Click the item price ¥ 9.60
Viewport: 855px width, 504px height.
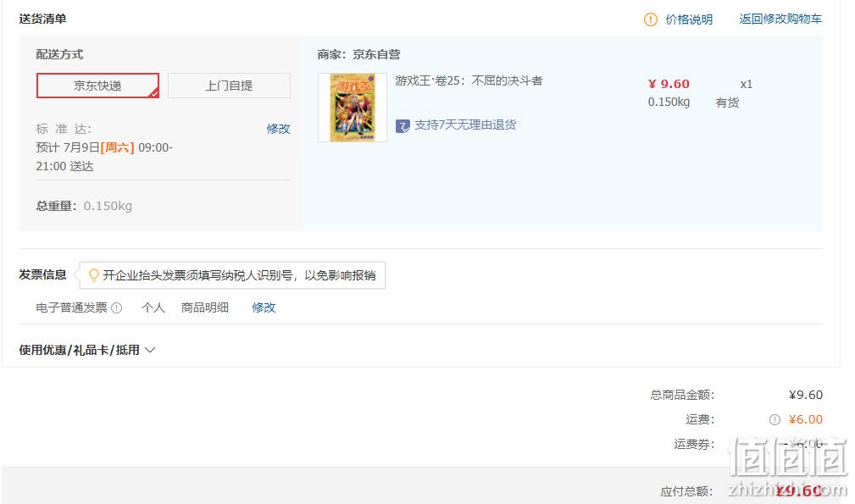(669, 84)
